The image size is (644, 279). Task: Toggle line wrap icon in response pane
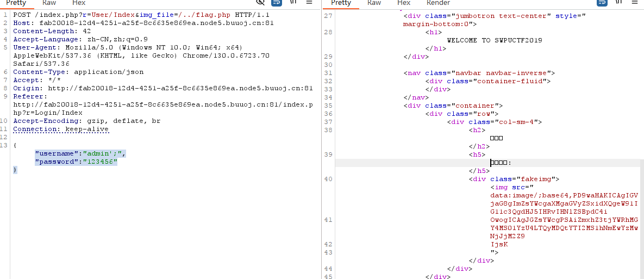602,3
